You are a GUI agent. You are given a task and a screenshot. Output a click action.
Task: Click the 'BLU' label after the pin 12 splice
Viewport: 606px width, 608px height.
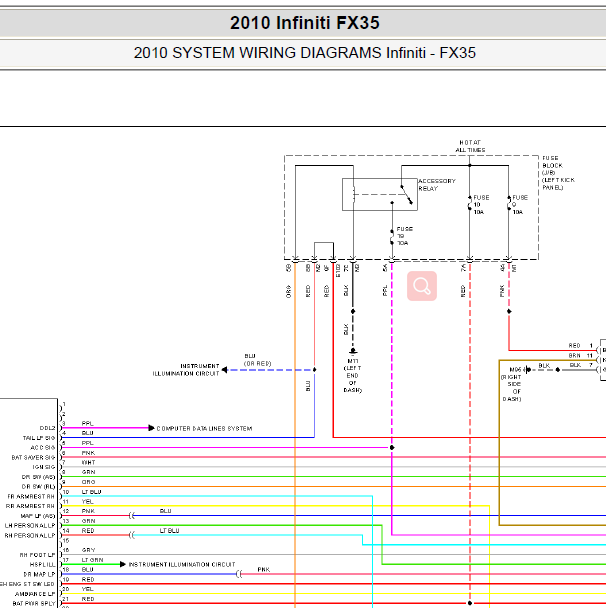tap(166, 511)
